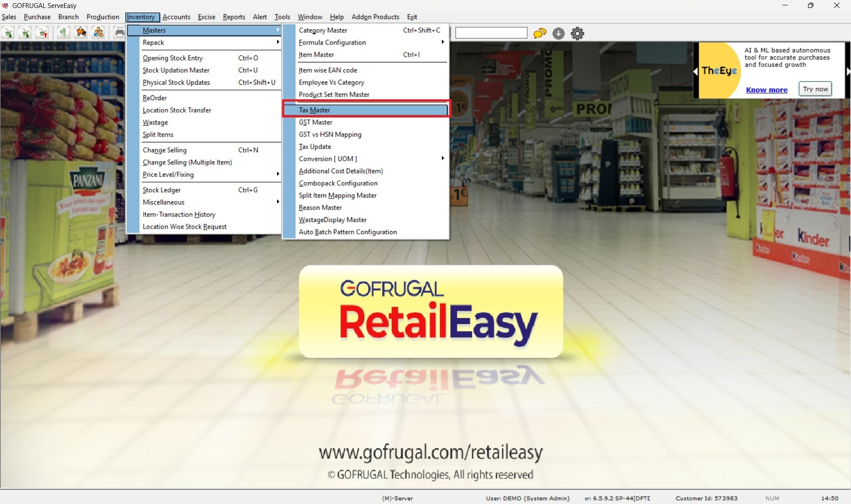
Task: Click the Know more link
Action: [766, 90]
